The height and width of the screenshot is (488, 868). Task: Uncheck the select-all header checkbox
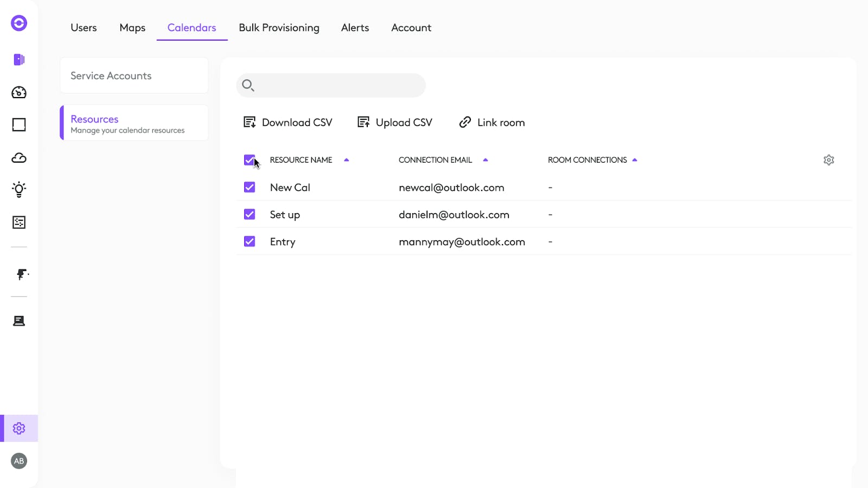(249, 160)
